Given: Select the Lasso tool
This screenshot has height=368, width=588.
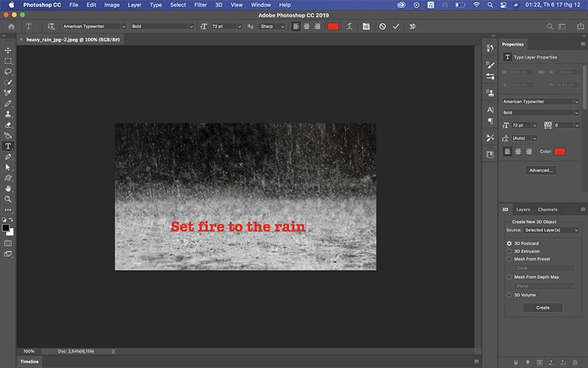Looking at the screenshot, I should tap(8, 71).
